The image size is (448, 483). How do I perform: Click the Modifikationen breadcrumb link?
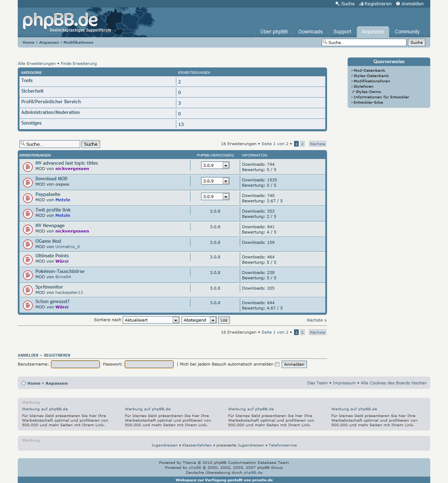click(78, 43)
